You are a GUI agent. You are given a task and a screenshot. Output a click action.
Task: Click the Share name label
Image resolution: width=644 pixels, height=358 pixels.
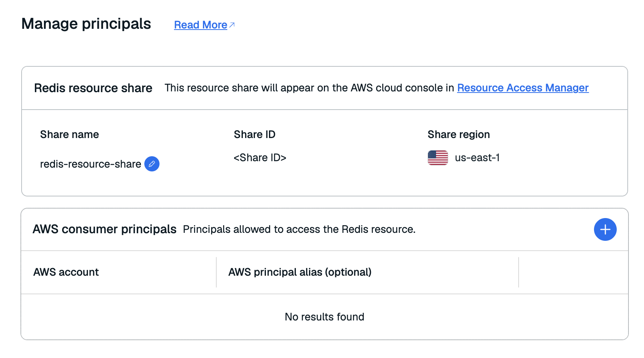pos(69,135)
